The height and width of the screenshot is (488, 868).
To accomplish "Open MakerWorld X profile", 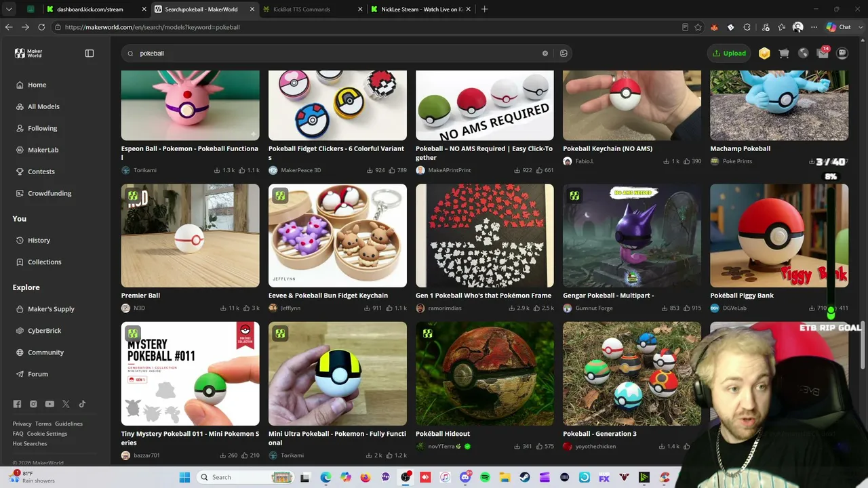I will pyautogui.click(x=66, y=404).
